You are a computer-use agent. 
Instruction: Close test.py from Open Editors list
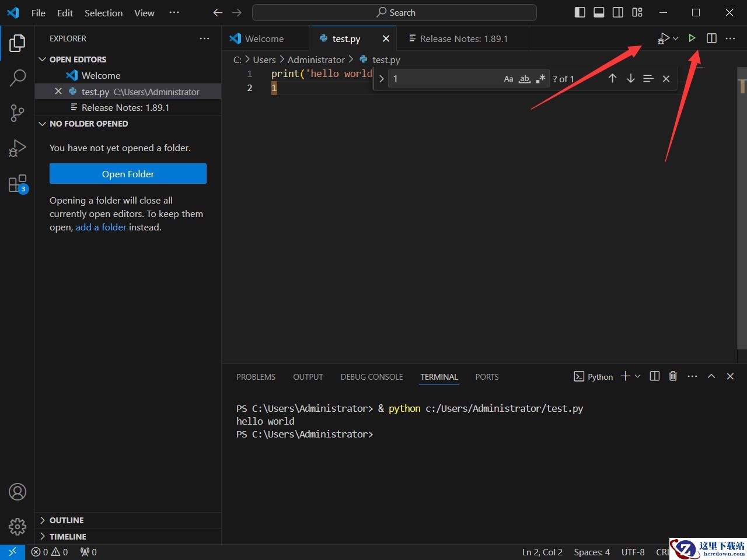pyautogui.click(x=58, y=92)
